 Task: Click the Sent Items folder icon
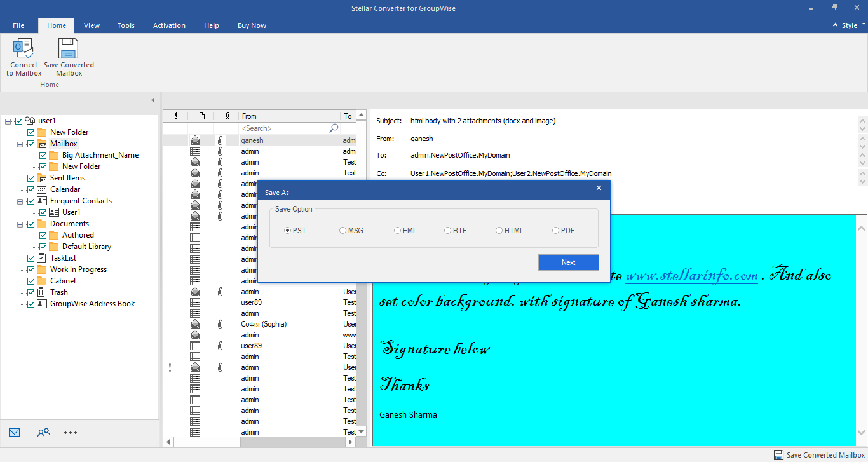42,178
